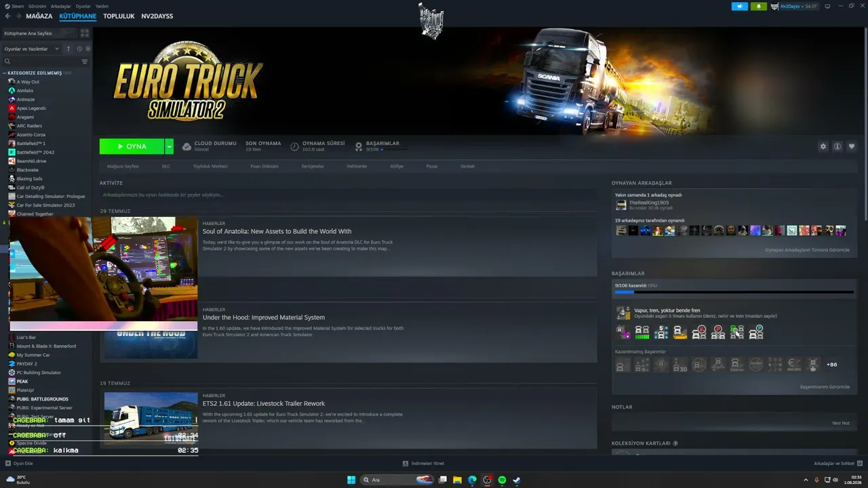Switch to the TOPLULUK tab

[119, 16]
